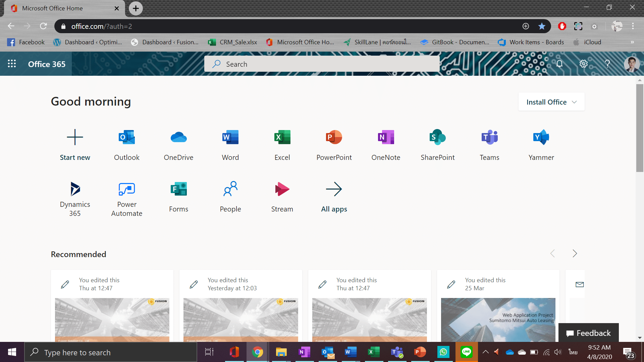Click the bookmark star in address bar
644x362 pixels.
point(542,26)
